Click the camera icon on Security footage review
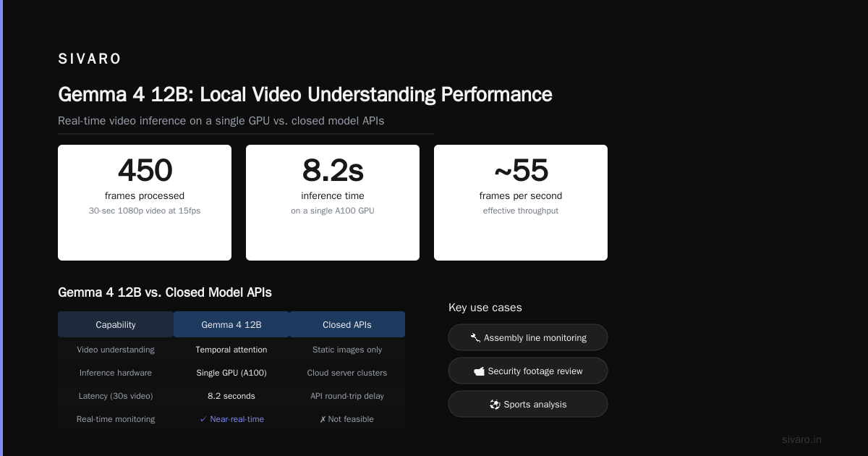 click(x=479, y=371)
